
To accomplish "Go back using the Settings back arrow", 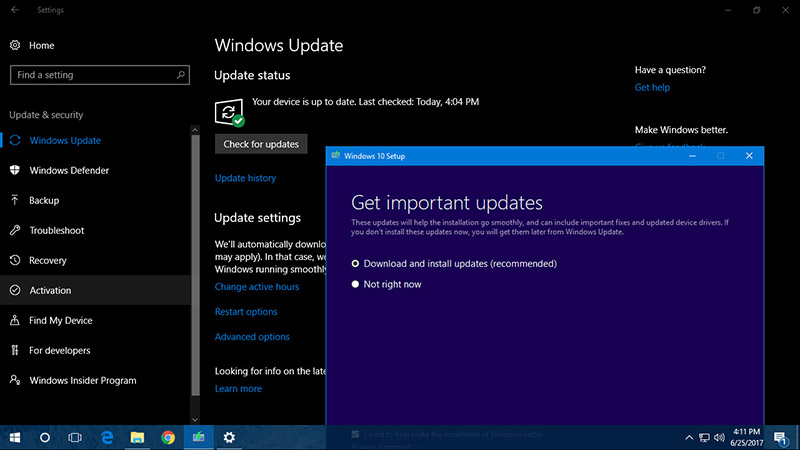I will coord(15,10).
